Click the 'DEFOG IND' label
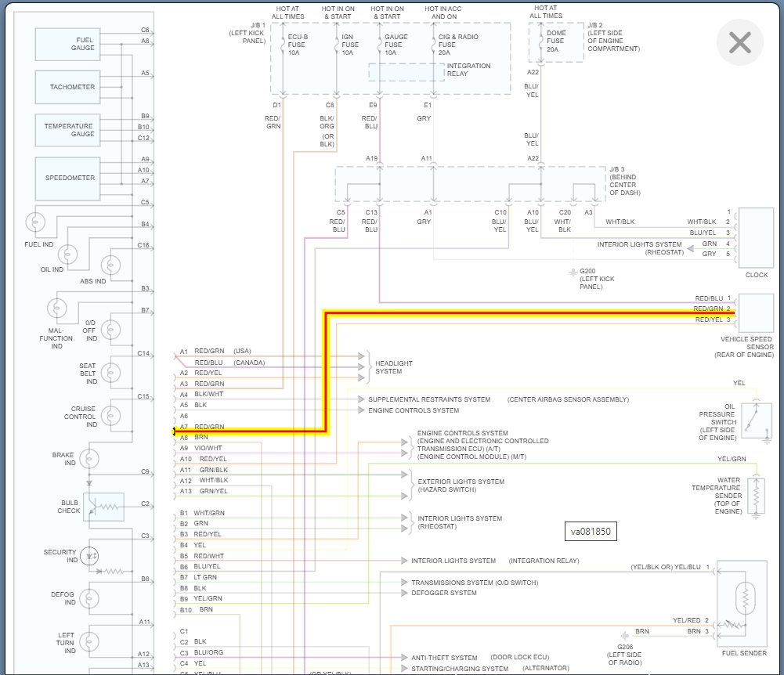The width and height of the screenshot is (784, 675). pos(63,598)
